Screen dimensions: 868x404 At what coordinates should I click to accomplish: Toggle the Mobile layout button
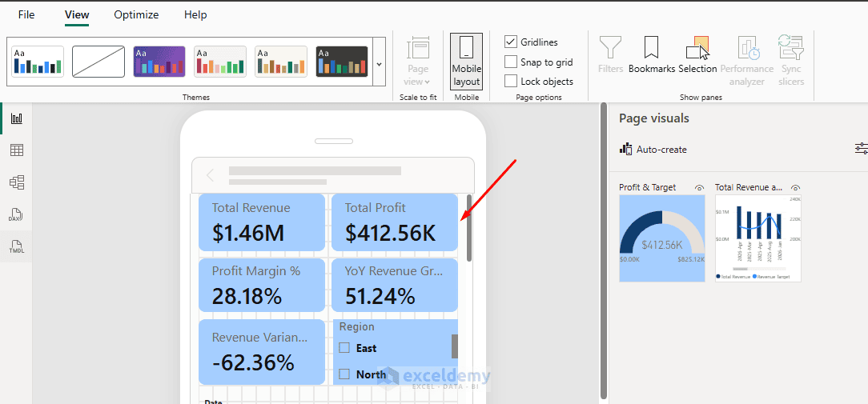click(466, 62)
